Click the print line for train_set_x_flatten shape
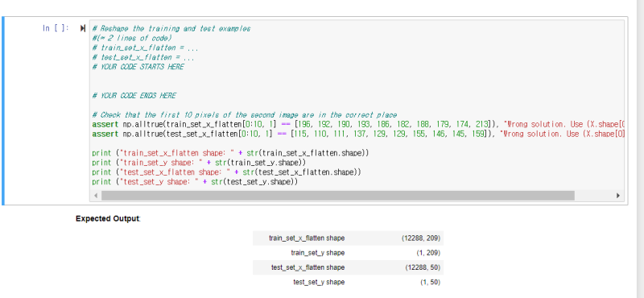Image resolution: width=644 pixels, height=298 pixels. point(230,153)
